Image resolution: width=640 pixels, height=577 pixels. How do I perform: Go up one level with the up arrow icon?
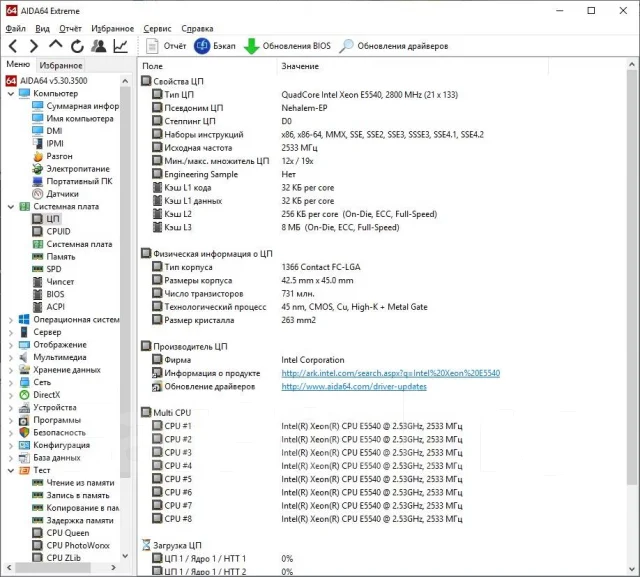(56, 44)
